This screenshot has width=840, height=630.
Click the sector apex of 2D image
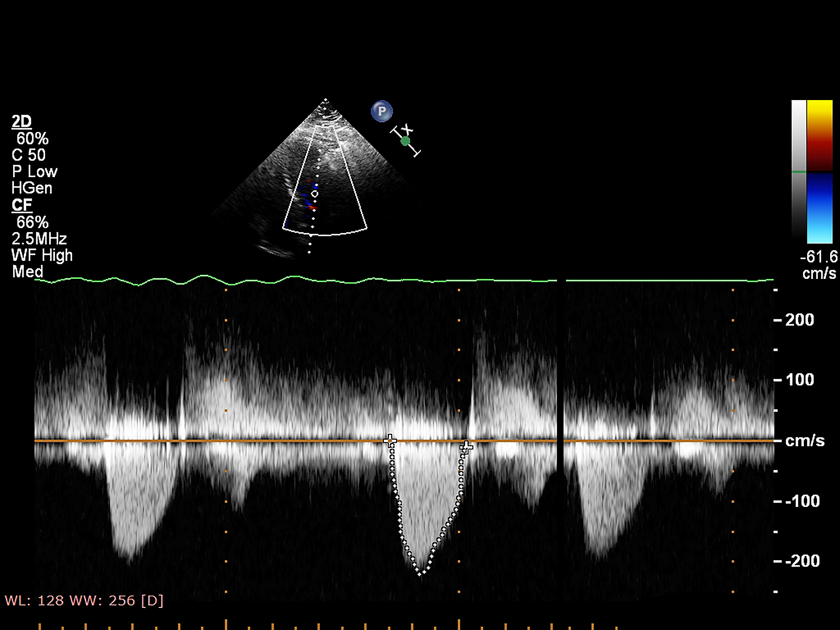(x=326, y=100)
